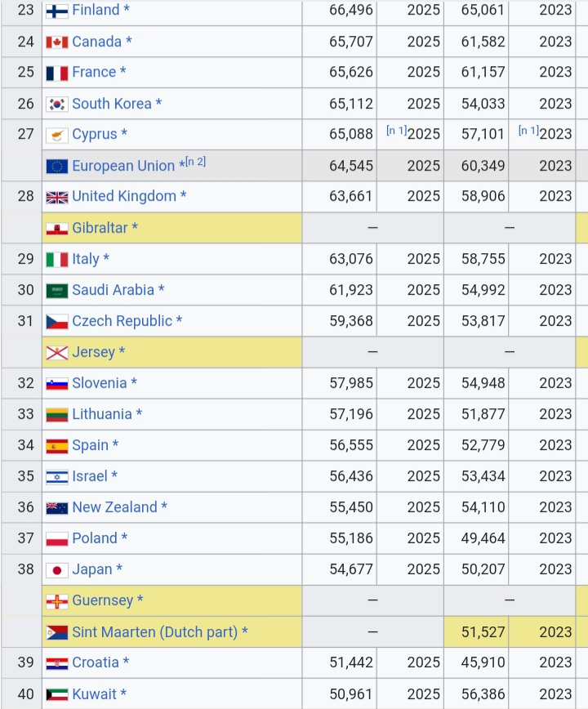Select the value 51,527 for Sint Maarten
Screen dimensions: 588x709
[x=483, y=632]
